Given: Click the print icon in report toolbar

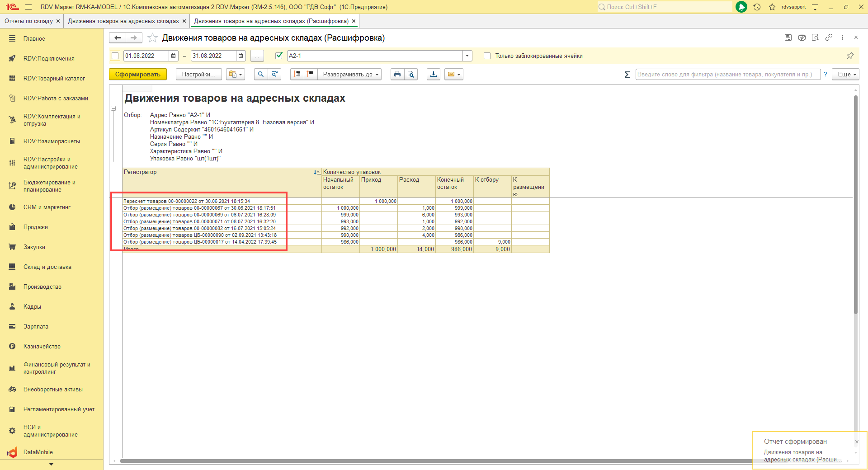Looking at the screenshot, I should (x=397, y=75).
